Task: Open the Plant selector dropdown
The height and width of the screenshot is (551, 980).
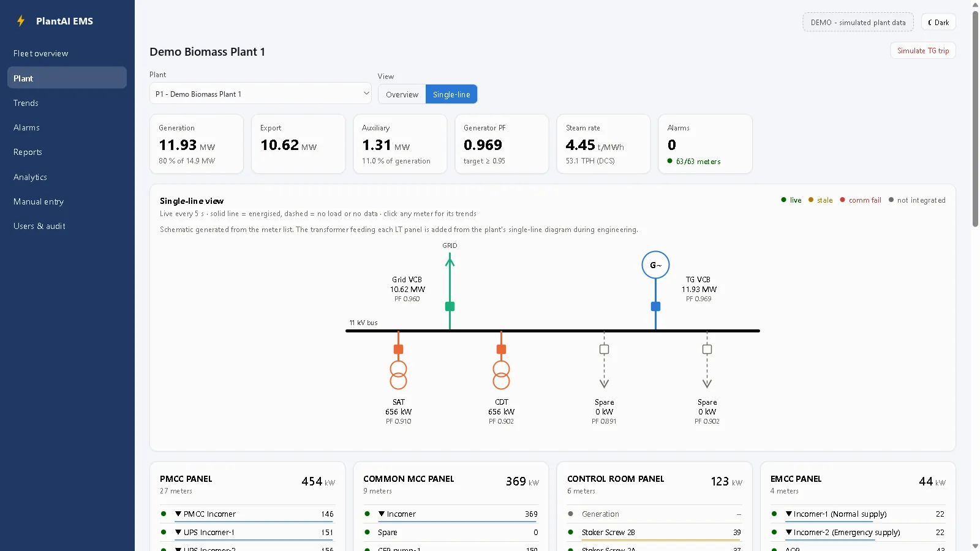Action: pyautogui.click(x=260, y=94)
